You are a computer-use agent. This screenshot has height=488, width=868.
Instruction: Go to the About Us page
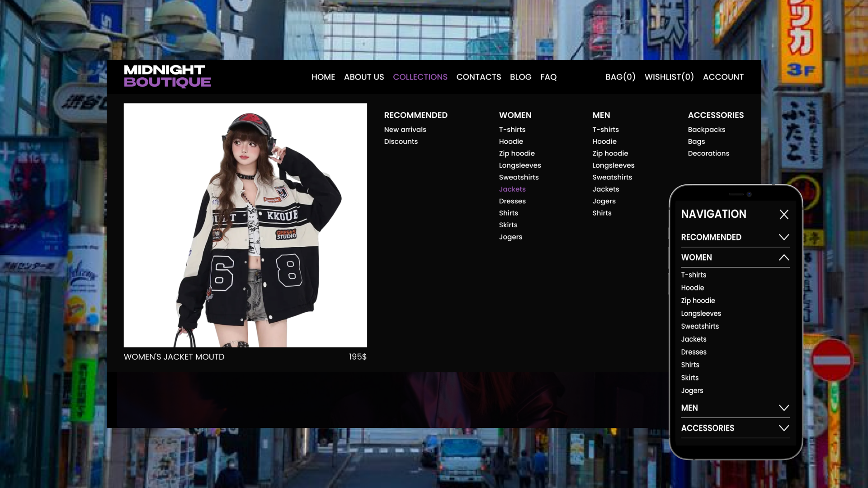[x=364, y=77]
